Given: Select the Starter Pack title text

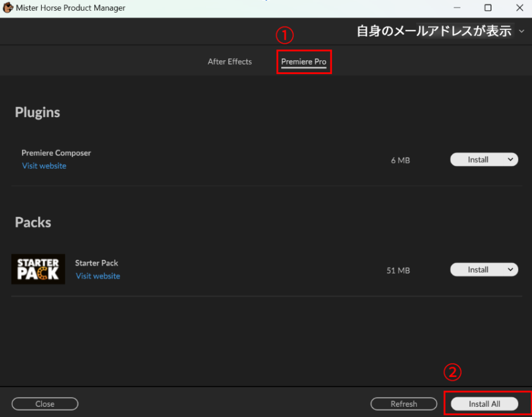Looking at the screenshot, I should click(x=96, y=263).
